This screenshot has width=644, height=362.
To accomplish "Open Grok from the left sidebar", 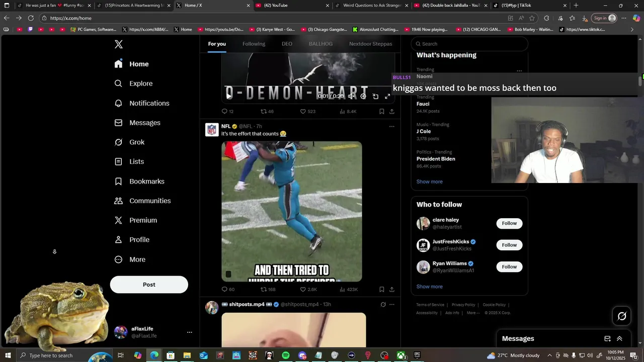I will [x=130, y=142].
